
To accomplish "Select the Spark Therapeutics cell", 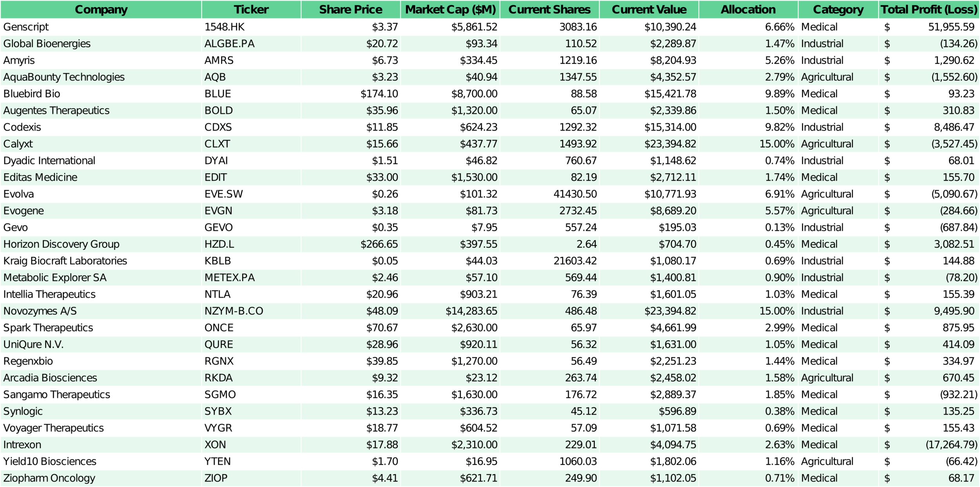I will (101, 328).
